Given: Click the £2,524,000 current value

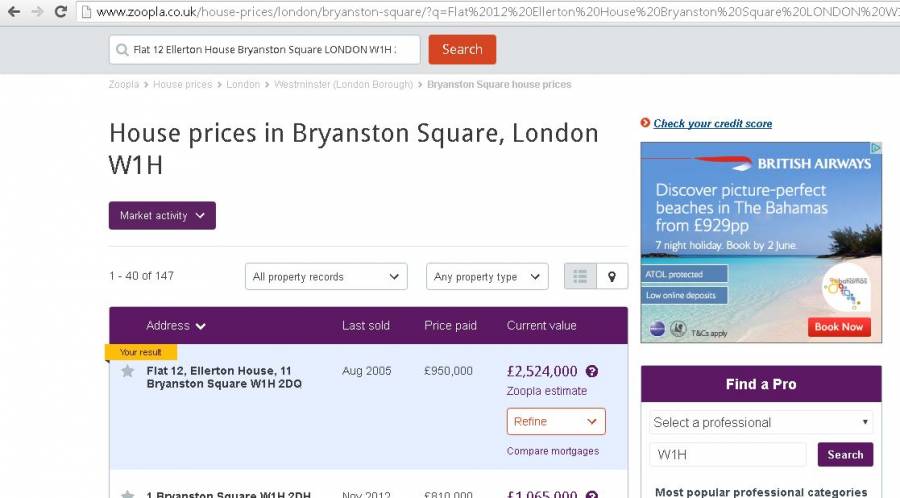Looking at the screenshot, I should pos(542,371).
